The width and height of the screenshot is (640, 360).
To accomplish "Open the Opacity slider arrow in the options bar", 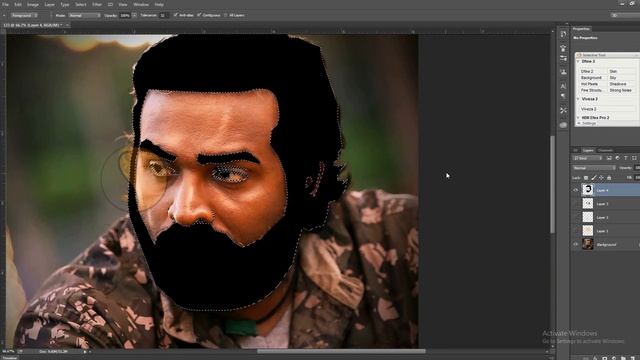I will pos(134,15).
